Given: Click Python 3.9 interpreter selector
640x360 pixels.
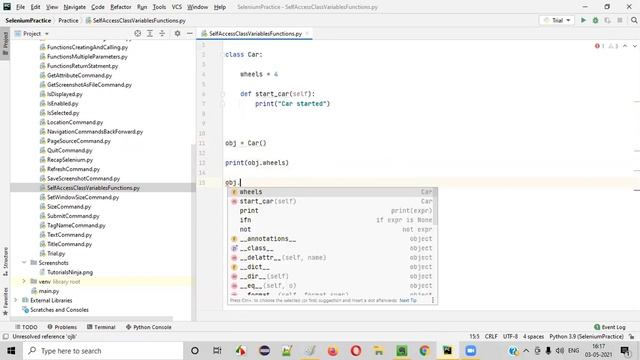Looking at the screenshot, I should point(586,336).
